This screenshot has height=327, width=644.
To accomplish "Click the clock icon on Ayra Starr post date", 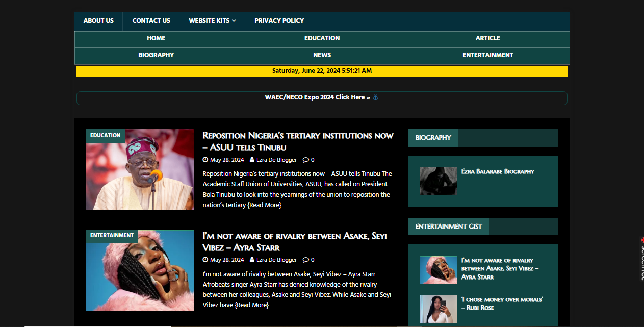I will [x=205, y=260].
